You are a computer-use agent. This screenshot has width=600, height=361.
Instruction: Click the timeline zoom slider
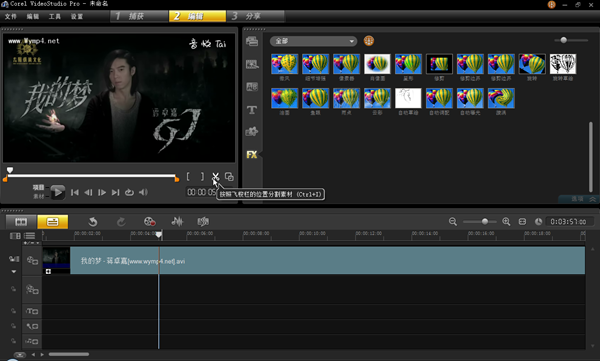(x=484, y=222)
